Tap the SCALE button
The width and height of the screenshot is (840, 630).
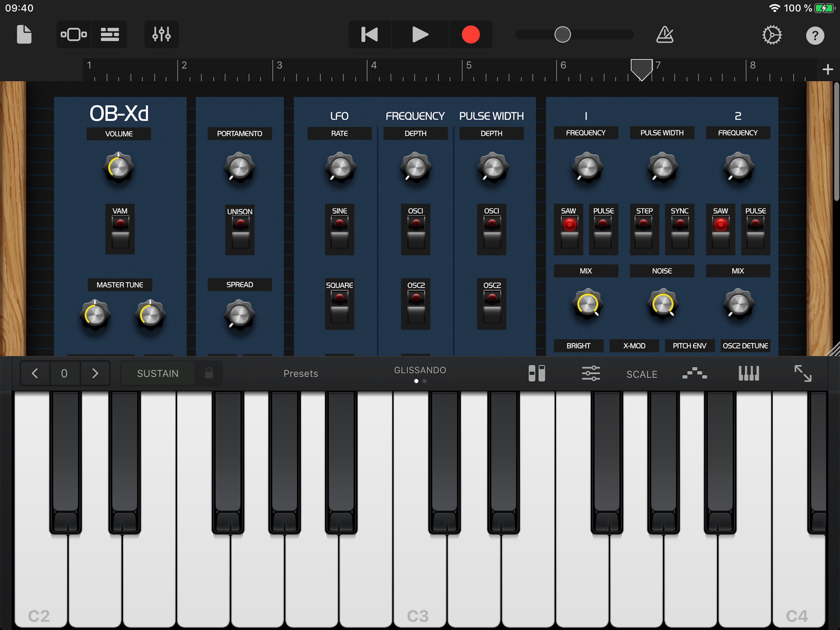pyautogui.click(x=642, y=374)
